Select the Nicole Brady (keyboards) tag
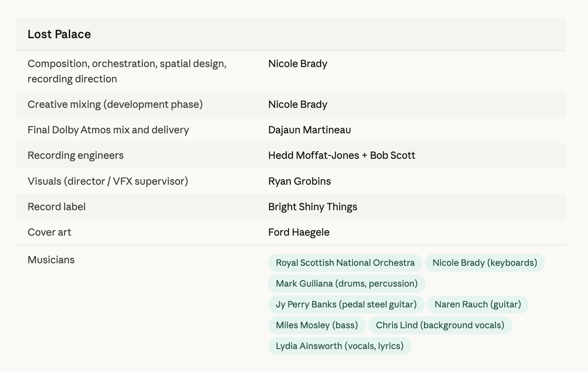The height and width of the screenshot is (372, 588). (484, 263)
